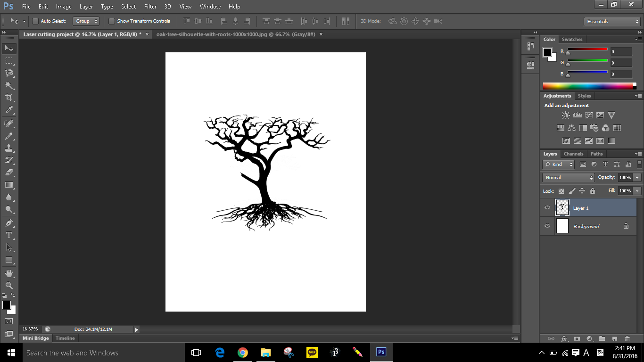Open the Opacity slider dropdown arrow
Viewport: 644px width, 362px height.
tap(637, 178)
